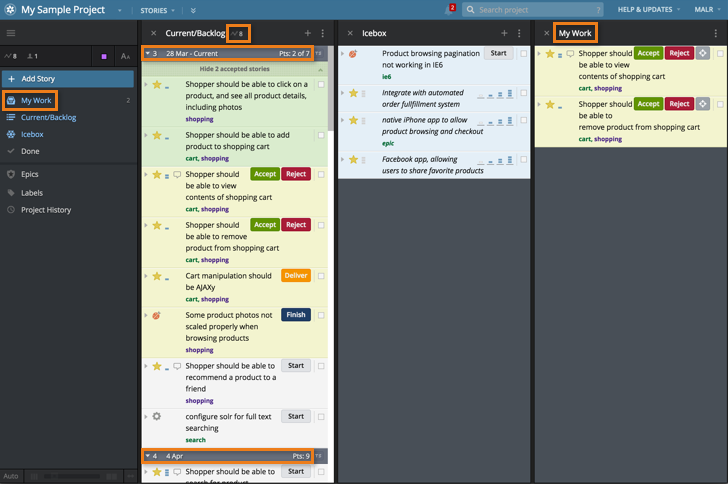Close the Current/Backlog panel

154,33
